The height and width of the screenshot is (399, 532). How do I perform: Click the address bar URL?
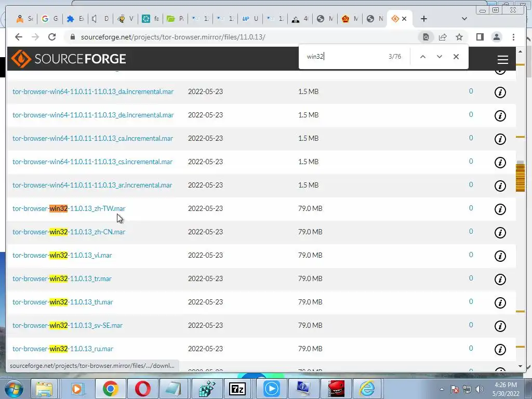pyautogui.click(x=173, y=37)
